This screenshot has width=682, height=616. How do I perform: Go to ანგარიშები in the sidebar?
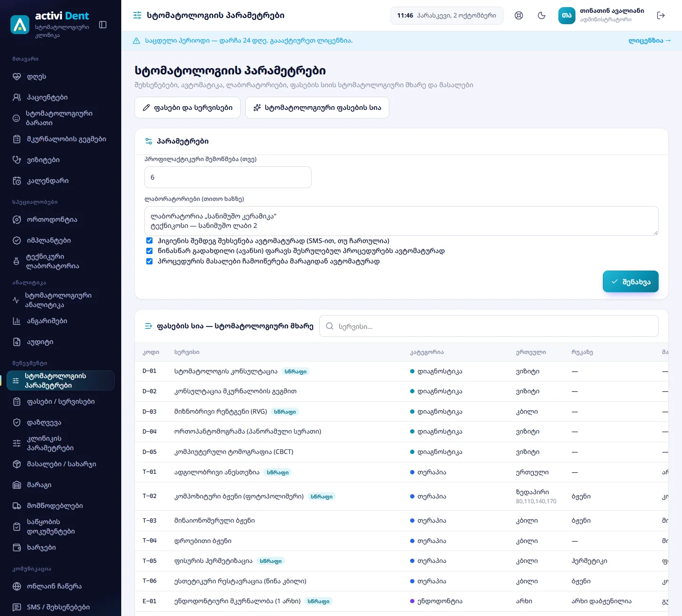tap(61, 321)
